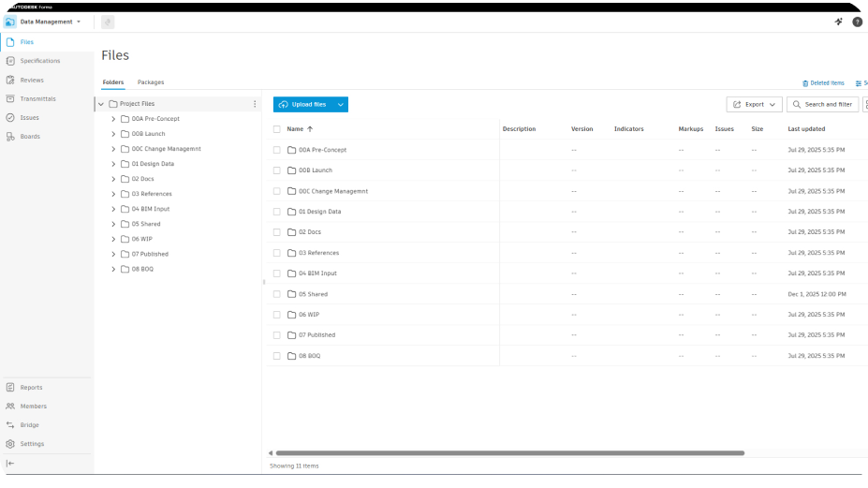Go to Issues via sidebar icon
The image size is (868, 488).
click(x=10, y=117)
